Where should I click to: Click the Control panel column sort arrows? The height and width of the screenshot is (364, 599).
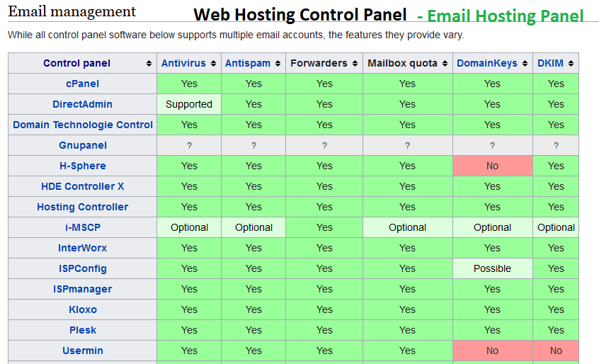coord(149,64)
